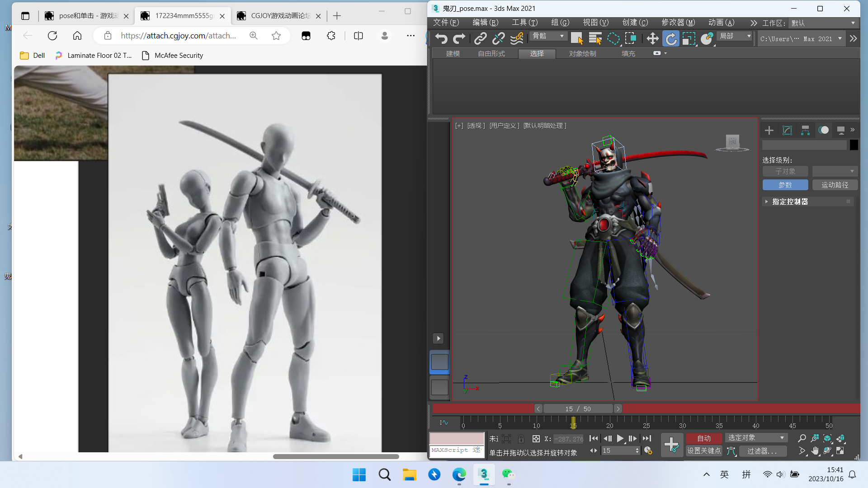Image resolution: width=868 pixels, height=488 pixels.
Task: Toggle Set Key mode (设置关键点)
Action: (x=704, y=450)
